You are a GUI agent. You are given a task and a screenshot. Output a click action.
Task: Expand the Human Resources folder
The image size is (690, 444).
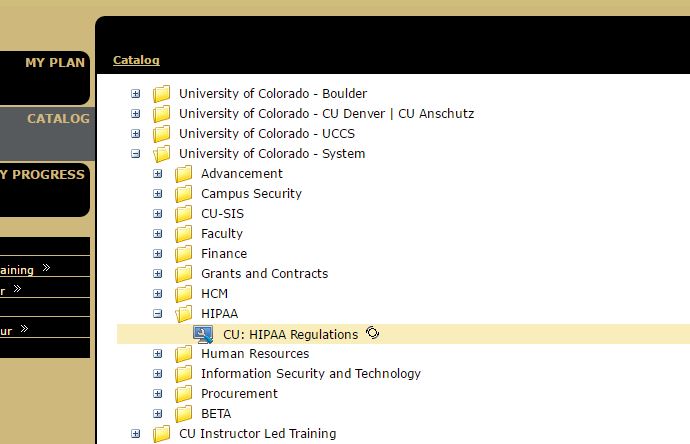[x=158, y=354]
